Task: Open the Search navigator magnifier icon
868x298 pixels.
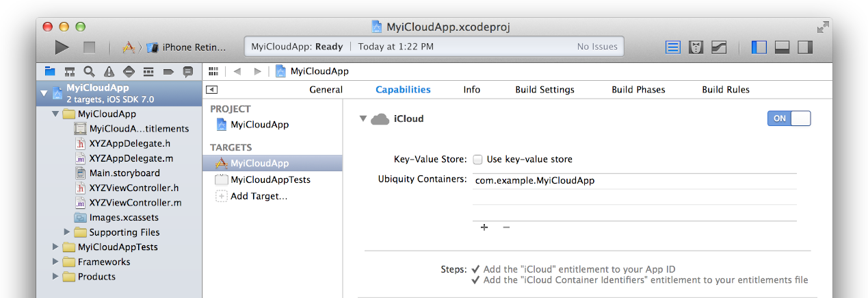Action: (x=89, y=71)
